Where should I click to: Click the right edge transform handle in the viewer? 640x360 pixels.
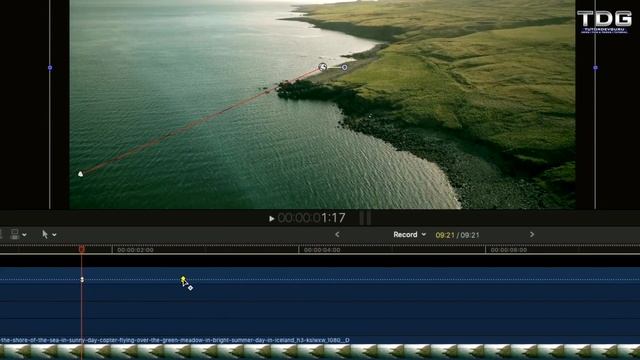596,68
